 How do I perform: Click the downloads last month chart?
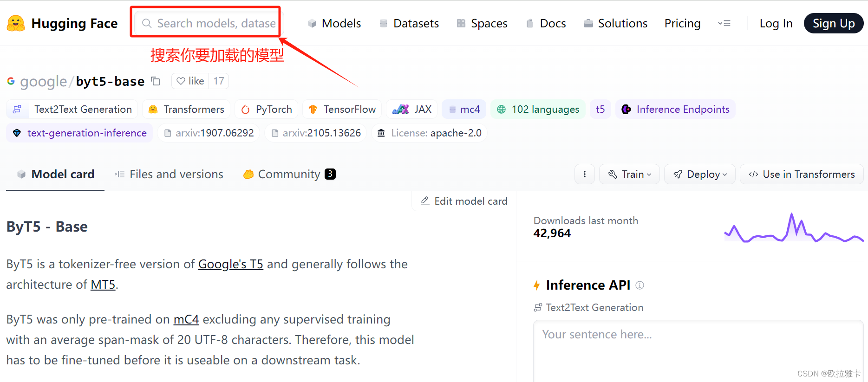794,228
